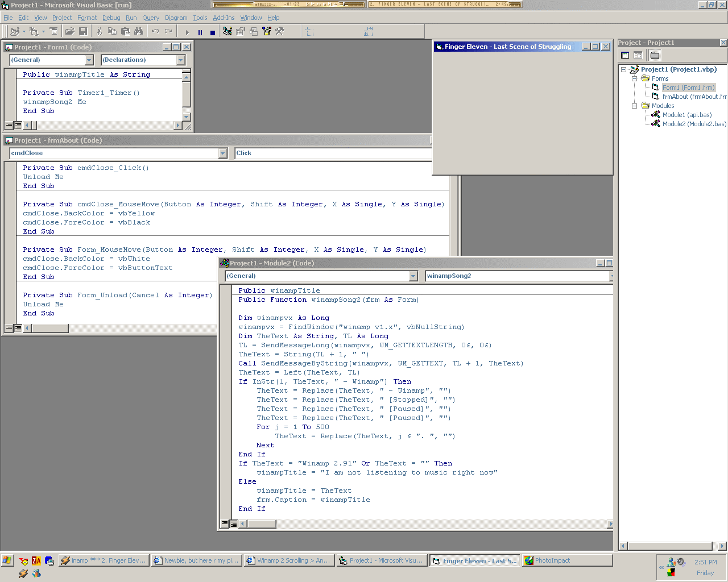Click Form1 code window vertical scrollbar down arrow
The image size is (728, 582).
187,117
